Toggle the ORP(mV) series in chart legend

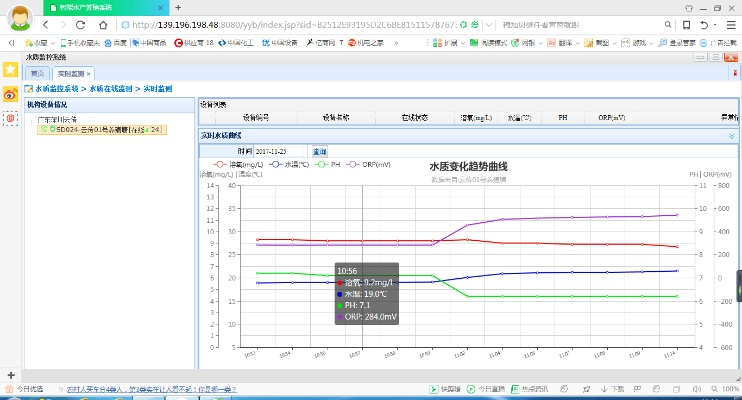pos(369,164)
